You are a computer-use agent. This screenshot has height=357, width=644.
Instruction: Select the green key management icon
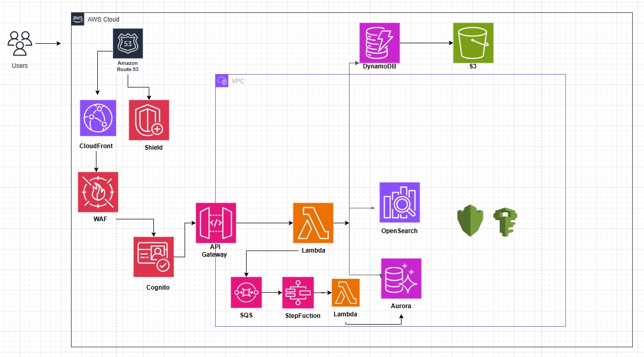click(x=505, y=222)
